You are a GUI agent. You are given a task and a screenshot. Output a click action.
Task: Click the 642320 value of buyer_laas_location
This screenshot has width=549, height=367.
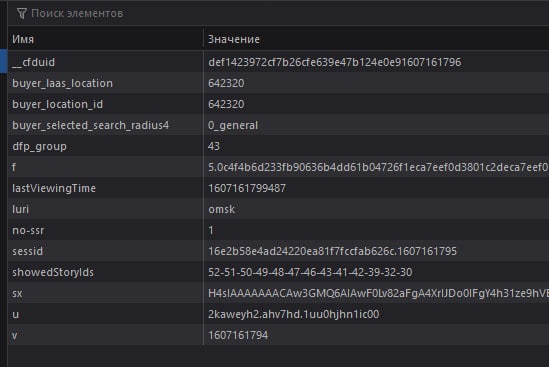(x=226, y=83)
